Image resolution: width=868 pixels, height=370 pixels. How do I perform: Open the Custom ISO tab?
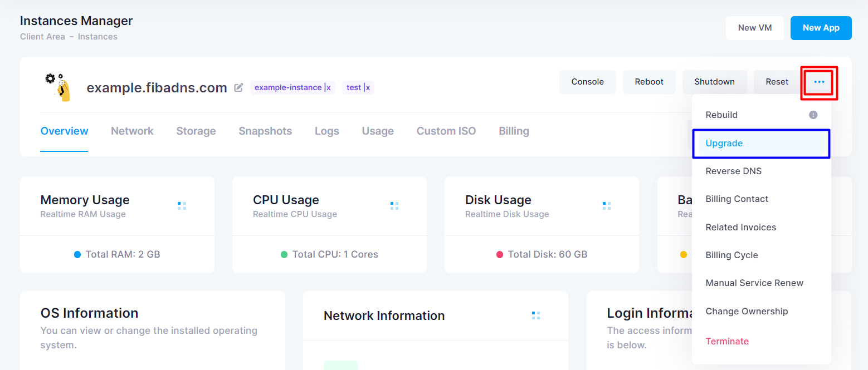click(x=446, y=131)
